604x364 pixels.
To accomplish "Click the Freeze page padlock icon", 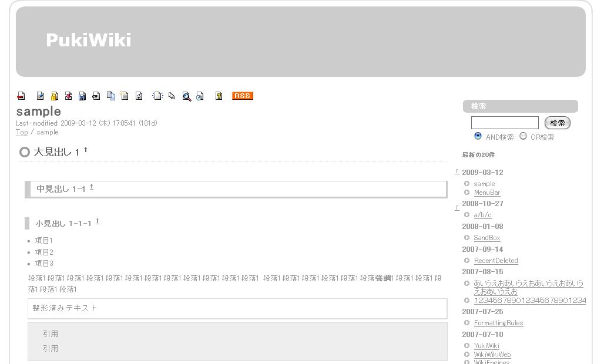I will (x=54, y=96).
